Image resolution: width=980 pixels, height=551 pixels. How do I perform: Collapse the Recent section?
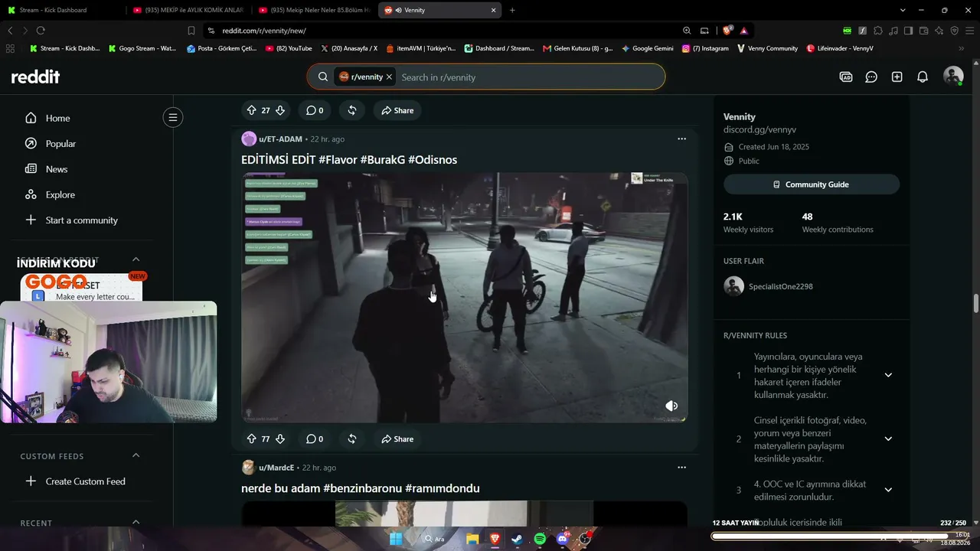[136, 522]
